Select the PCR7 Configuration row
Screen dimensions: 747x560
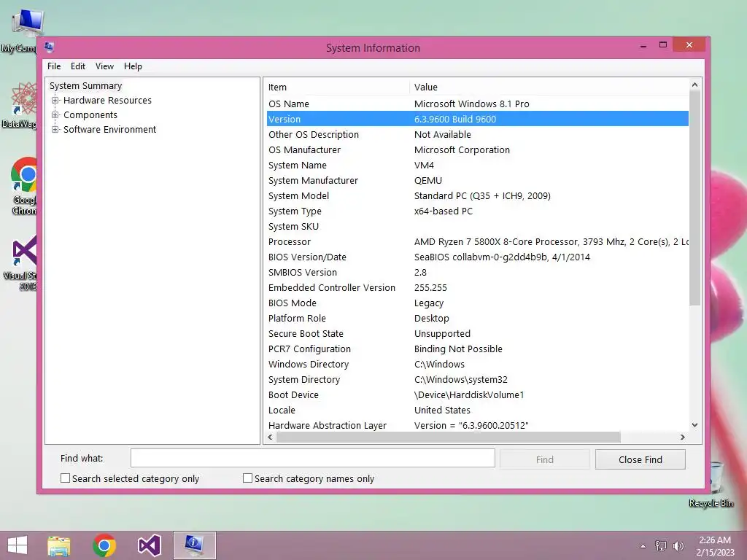click(x=477, y=349)
